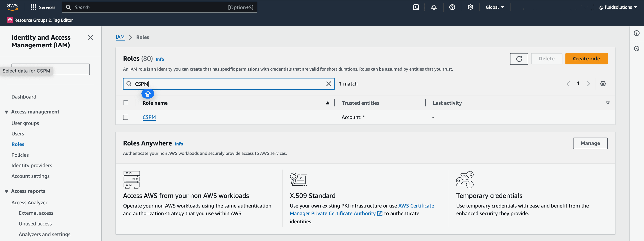Viewport: 644px width, 241px height.
Task: Click the Resource Groups & Tag Editor shortcut
Action: pyautogui.click(x=40, y=20)
